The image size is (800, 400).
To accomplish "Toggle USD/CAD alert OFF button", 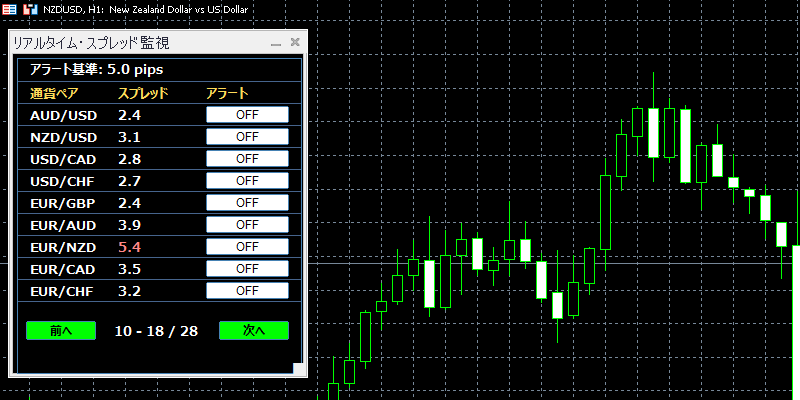I will point(247,159).
